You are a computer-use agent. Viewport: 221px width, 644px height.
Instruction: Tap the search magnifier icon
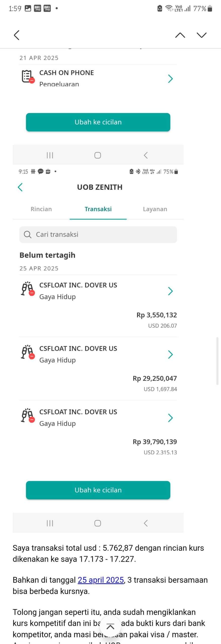click(27, 234)
